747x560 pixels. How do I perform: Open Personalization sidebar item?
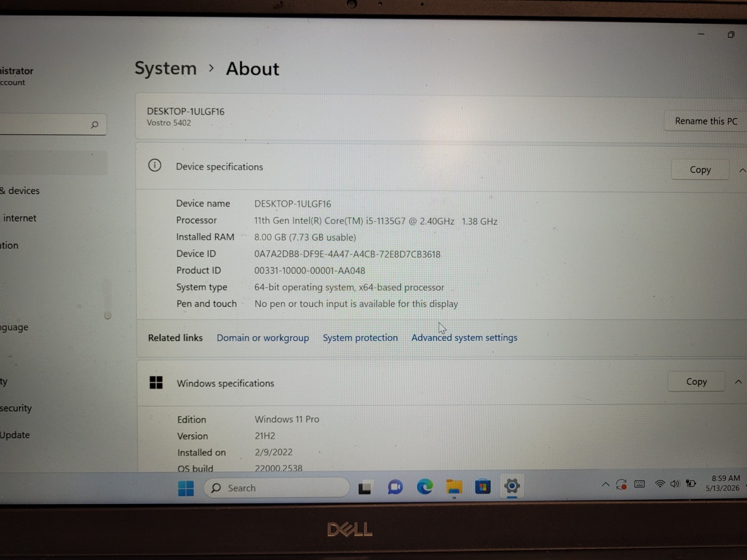(9, 245)
